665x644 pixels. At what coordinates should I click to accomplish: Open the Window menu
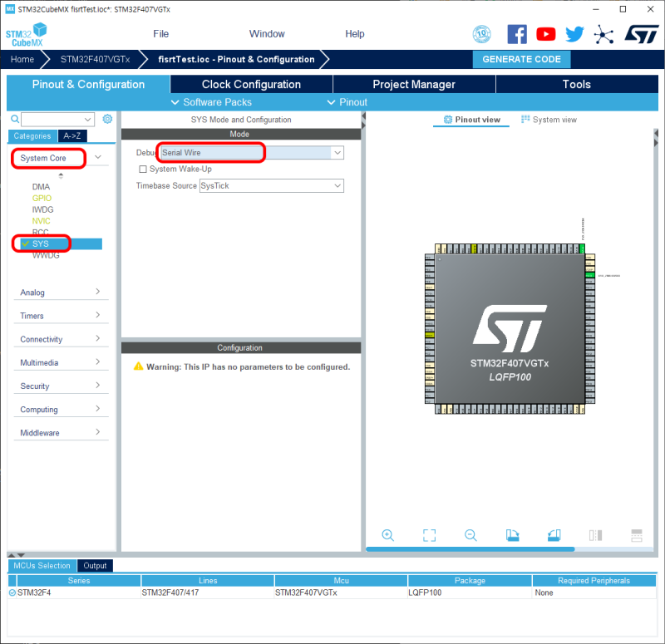[267, 34]
